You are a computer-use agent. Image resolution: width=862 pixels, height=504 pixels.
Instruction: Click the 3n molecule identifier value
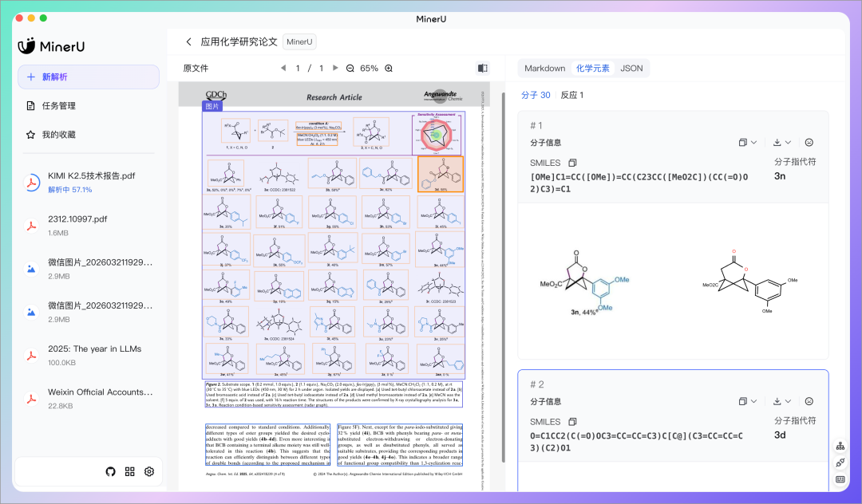coord(780,176)
